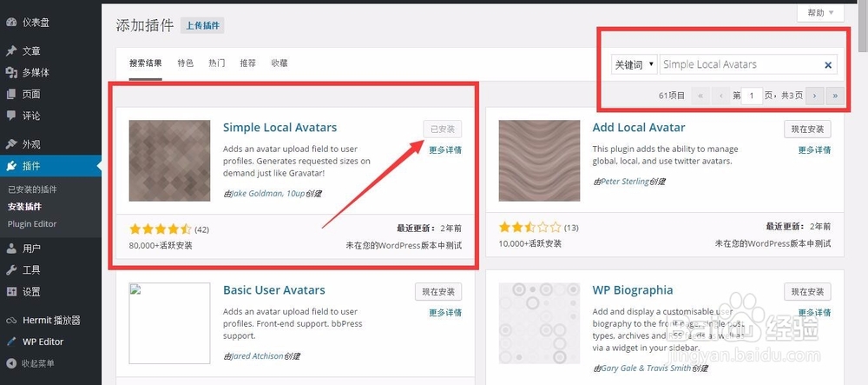Screen dimensions: 868x385
Task: Click the current page number field
Action: coord(752,96)
